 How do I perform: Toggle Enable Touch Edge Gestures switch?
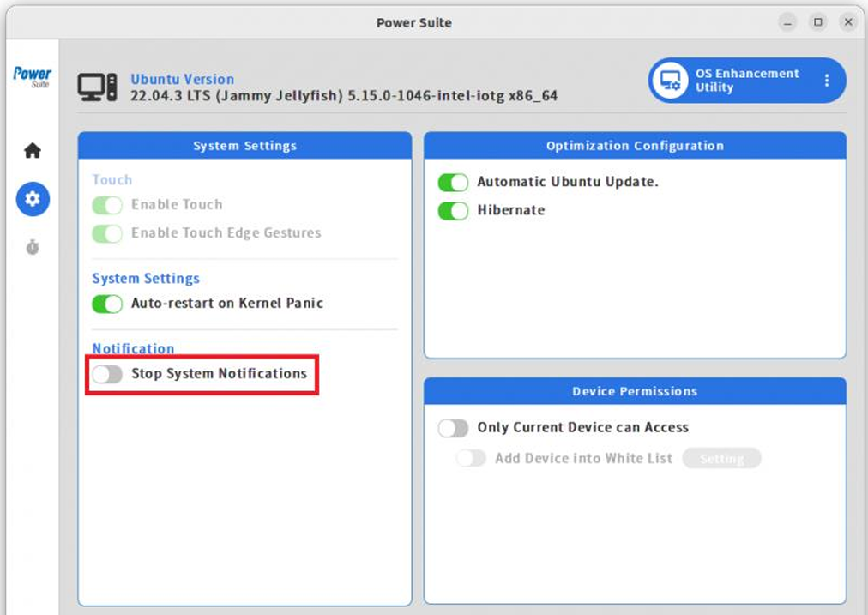coord(107,233)
